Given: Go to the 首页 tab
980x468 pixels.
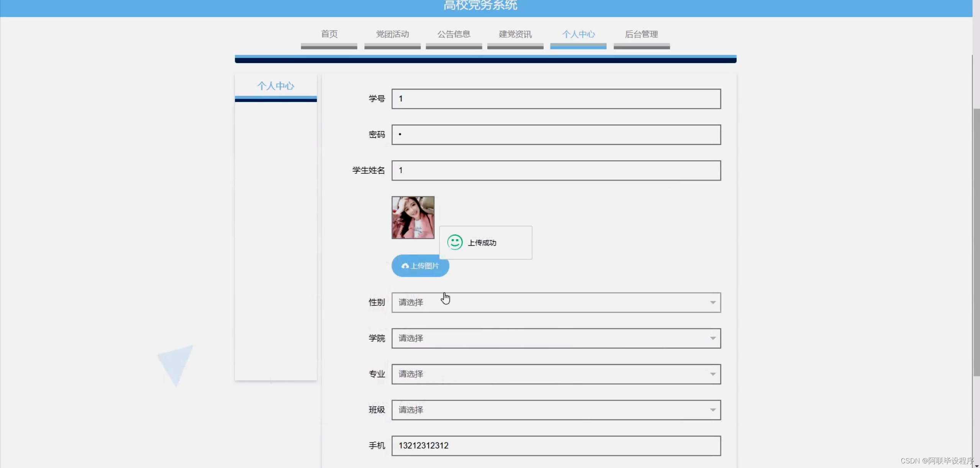Looking at the screenshot, I should pyautogui.click(x=329, y=34).
